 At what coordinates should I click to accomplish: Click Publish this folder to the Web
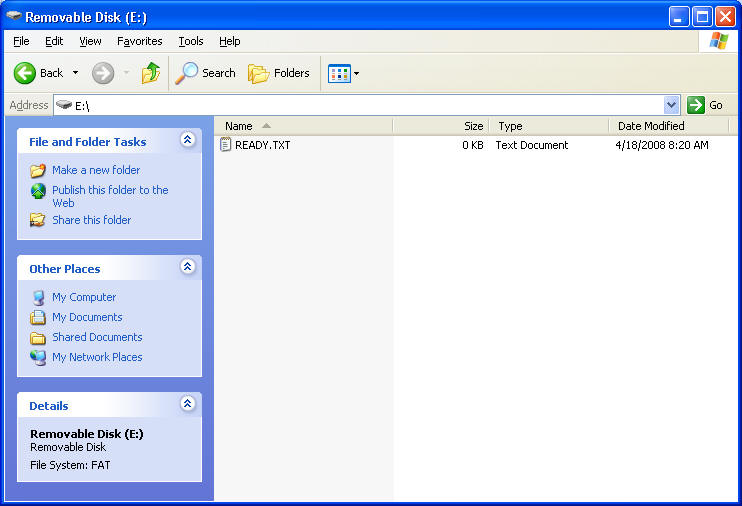point(110,196)
